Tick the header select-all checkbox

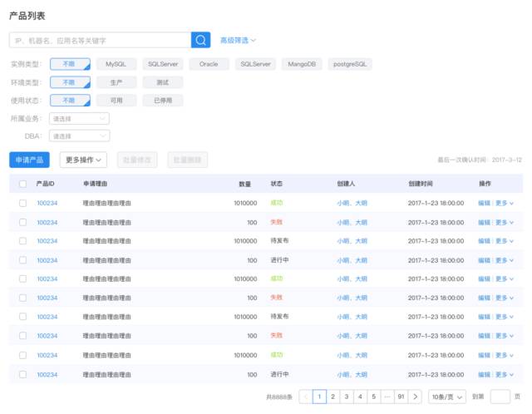pos(22,184)
